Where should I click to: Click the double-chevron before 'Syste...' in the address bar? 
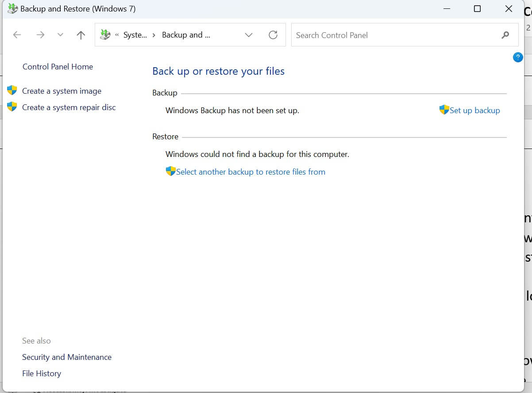[x=117, y=35]
